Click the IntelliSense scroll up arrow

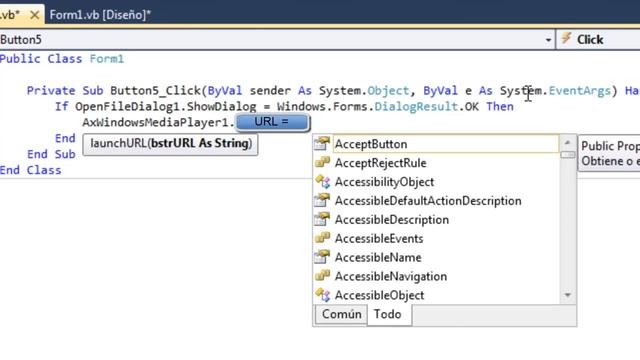tap(567, 142)
